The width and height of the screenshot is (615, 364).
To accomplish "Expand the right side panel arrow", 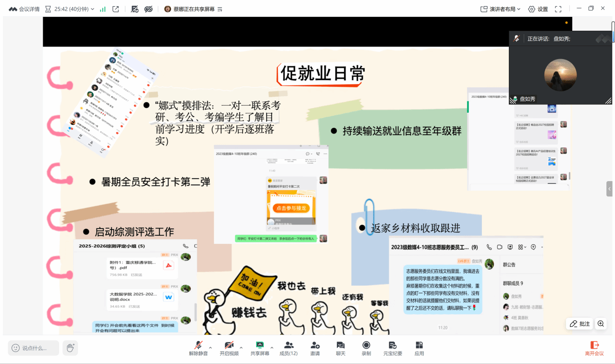I will [609, 189].
